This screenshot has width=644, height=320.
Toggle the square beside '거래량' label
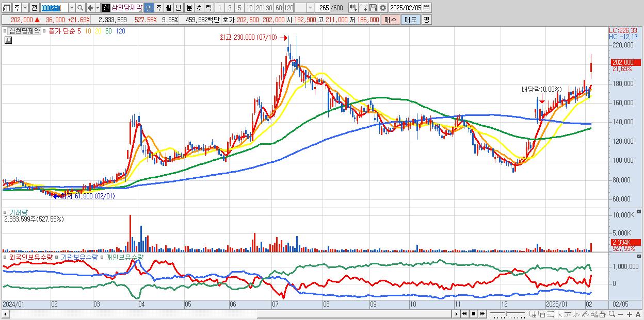pos(5,212)
